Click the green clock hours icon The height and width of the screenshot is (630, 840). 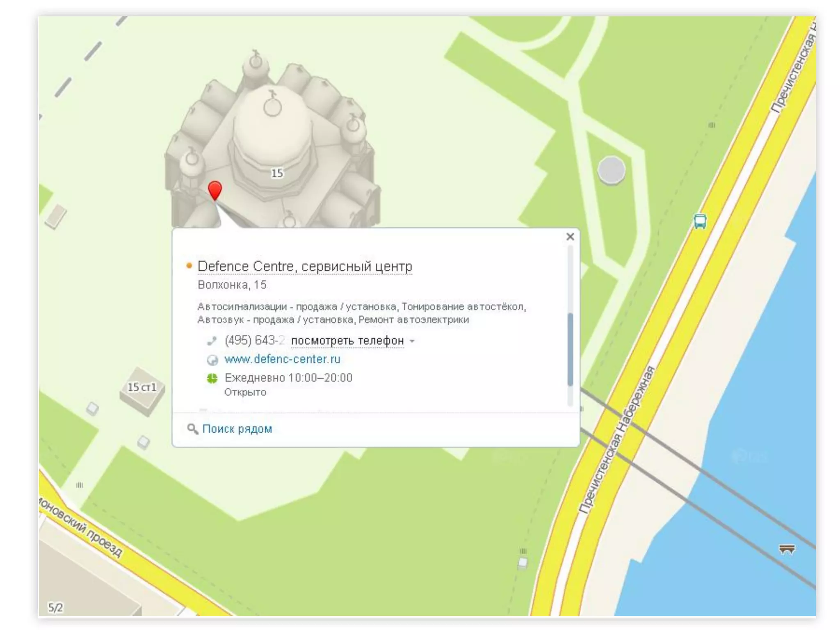click(x=212, y=378)
